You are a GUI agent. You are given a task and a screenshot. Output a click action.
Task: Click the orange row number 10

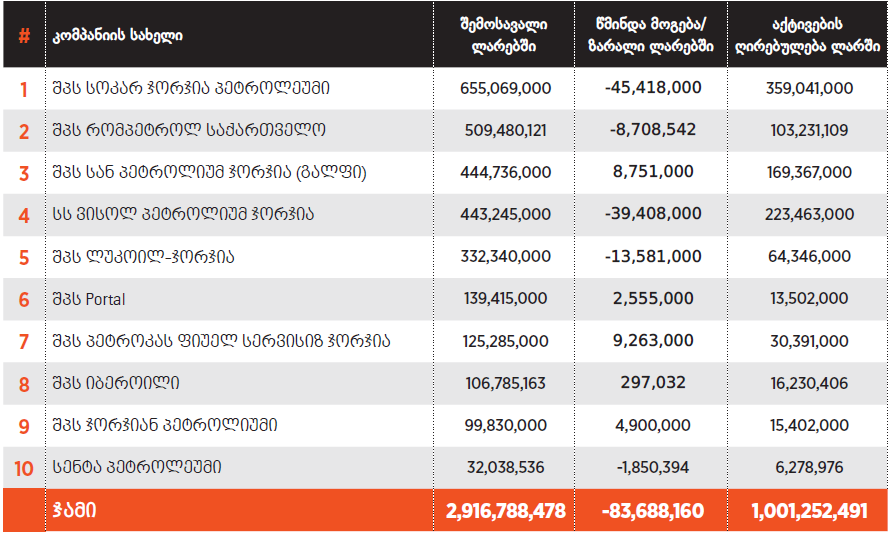[24, 467]
